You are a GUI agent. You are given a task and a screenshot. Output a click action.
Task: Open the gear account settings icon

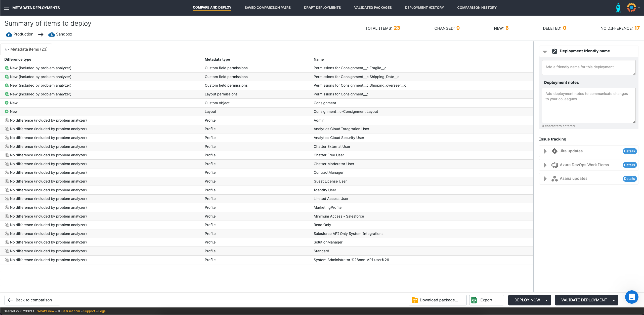(x=631, y=8)
